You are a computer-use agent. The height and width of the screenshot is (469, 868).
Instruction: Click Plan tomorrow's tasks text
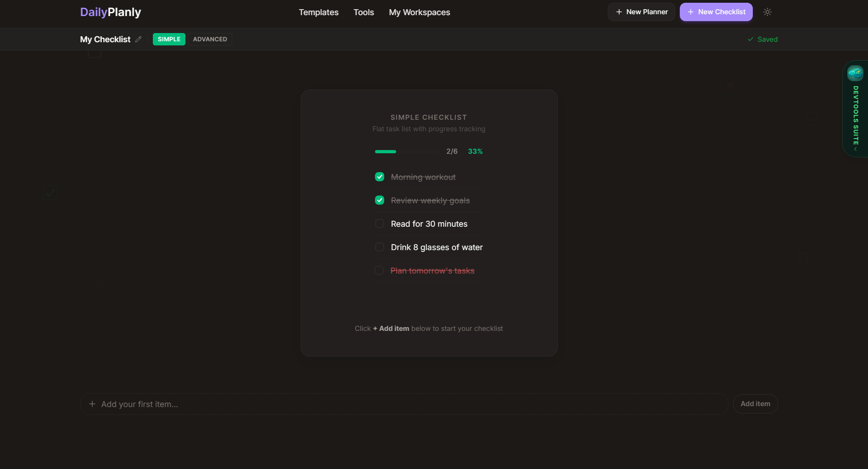click(432, 271)
